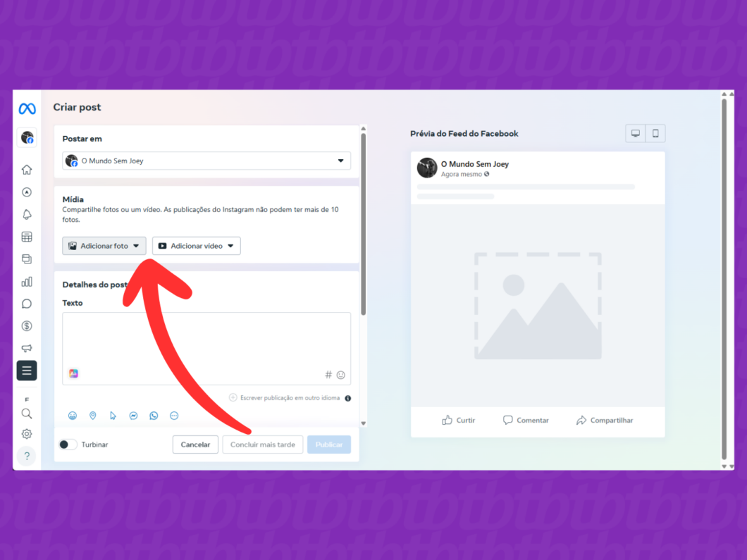The width and height of the screenshot is (747, 560).
Task: Enable the Turbinar toggle
Action: (x=68, y=444)
